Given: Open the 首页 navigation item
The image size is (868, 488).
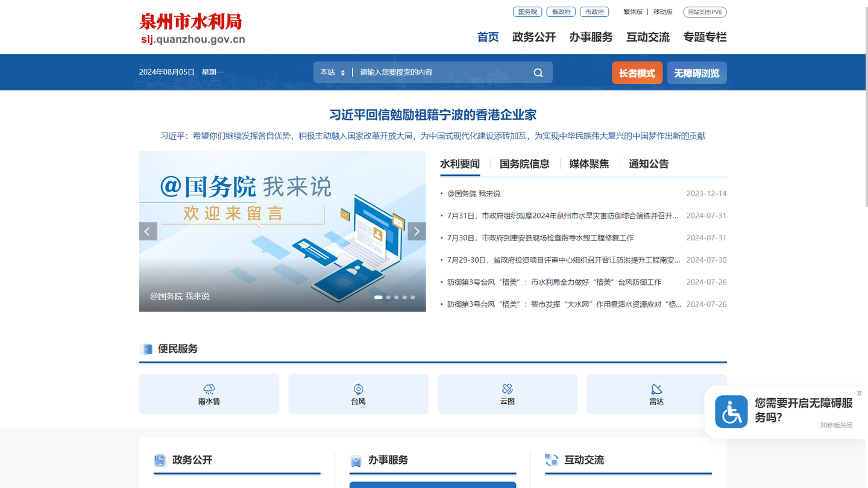Looking at the screenshot, I should tap(488, 37).
